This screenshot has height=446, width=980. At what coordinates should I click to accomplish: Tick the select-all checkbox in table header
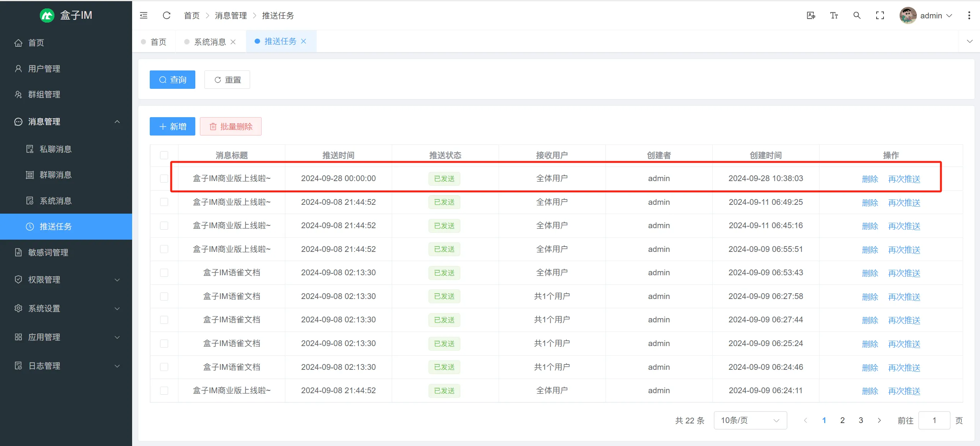164,155
